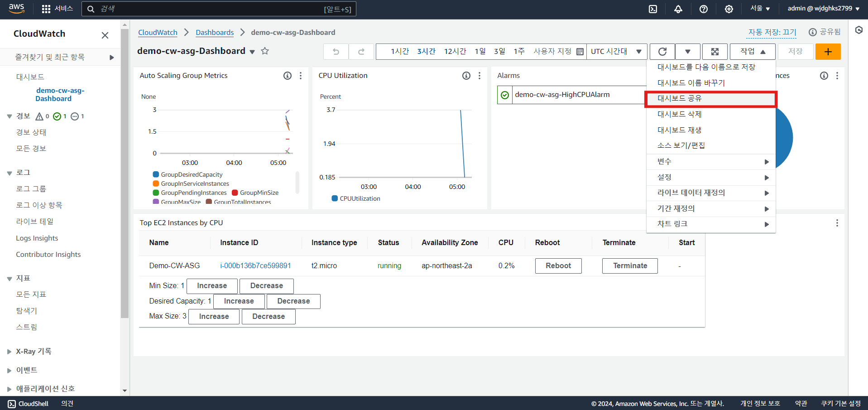Viewport: 868px width, 410px height.
Task: Toggle GroupDesiredCapacity legend series
Action: tap(188, 174)
